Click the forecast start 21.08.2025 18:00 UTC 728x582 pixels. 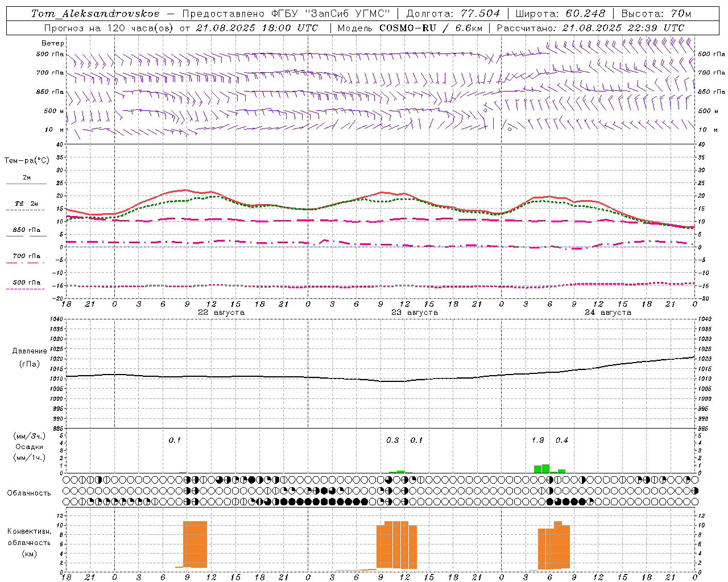[x=257, y=27]
